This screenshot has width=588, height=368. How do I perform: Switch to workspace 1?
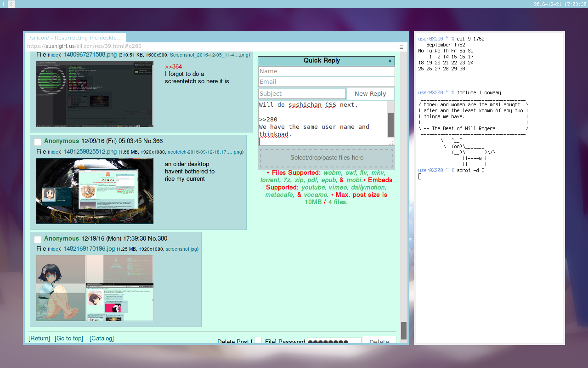4,4
